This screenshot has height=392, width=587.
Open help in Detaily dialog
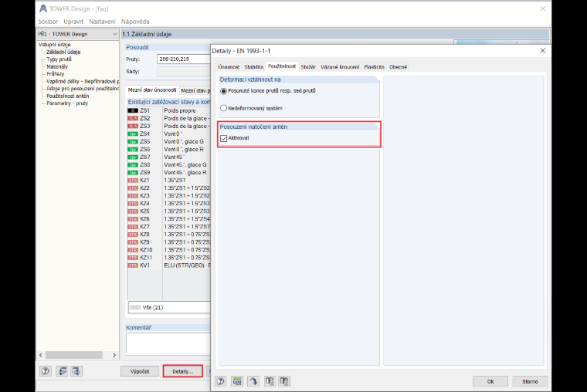click(x=220, y=381)
